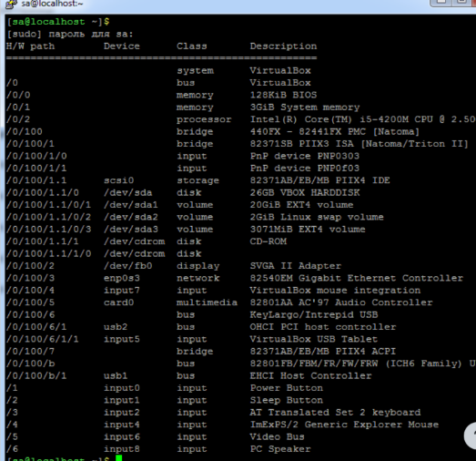476x461 pixels.
Task: Click the minimize button in title bar
Action: pyautogui.click(x=441, y=3)
